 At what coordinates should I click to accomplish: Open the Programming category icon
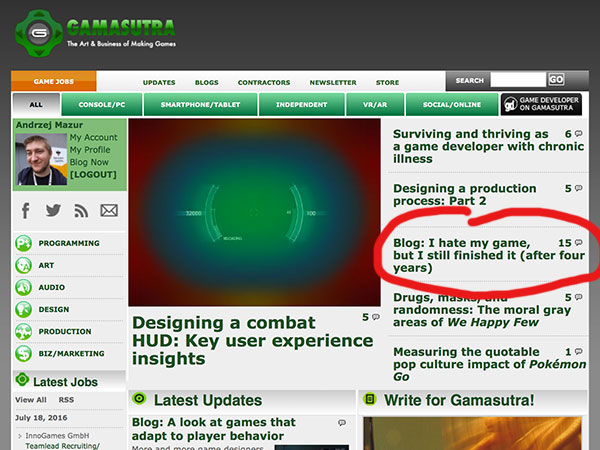pyautogui.click(x=22, y=243)
